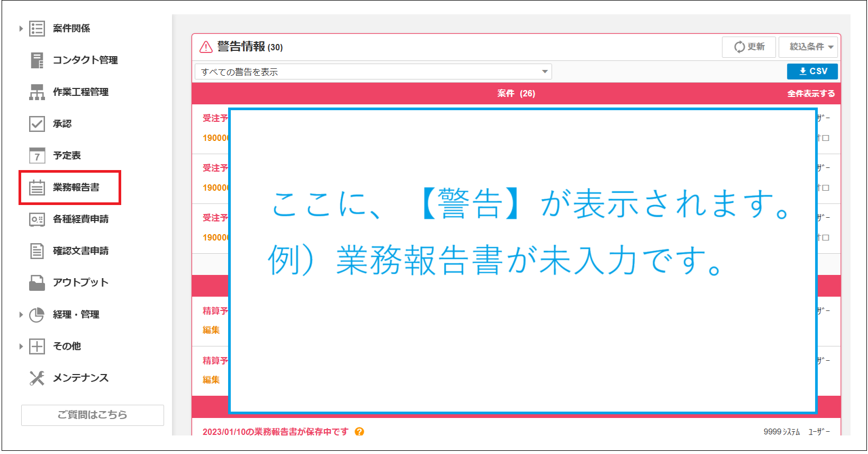The height and width of the screenshot is (454, 868).
Task: Click the 確認文書申請 document icon
Action: (x=37, y=251)
